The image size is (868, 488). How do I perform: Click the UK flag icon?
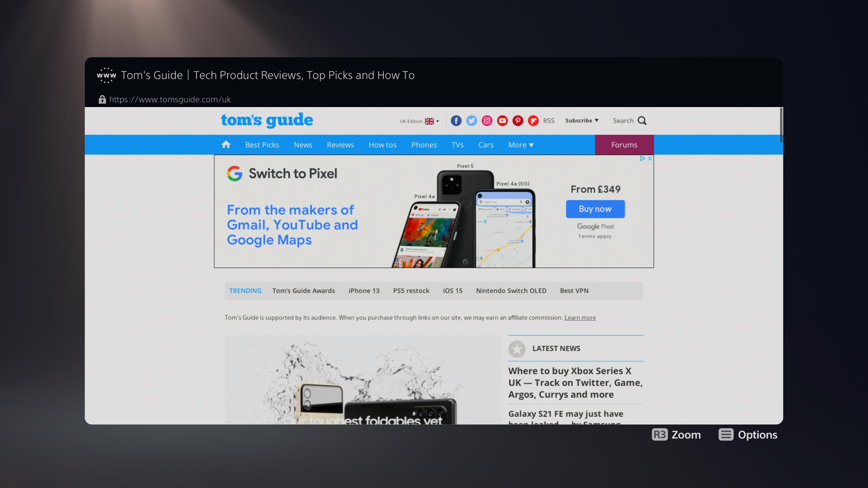coord(429,121)
